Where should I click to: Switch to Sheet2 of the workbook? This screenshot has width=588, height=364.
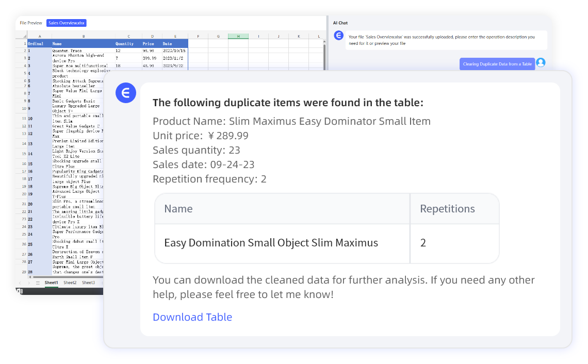(x=70, y=282)
